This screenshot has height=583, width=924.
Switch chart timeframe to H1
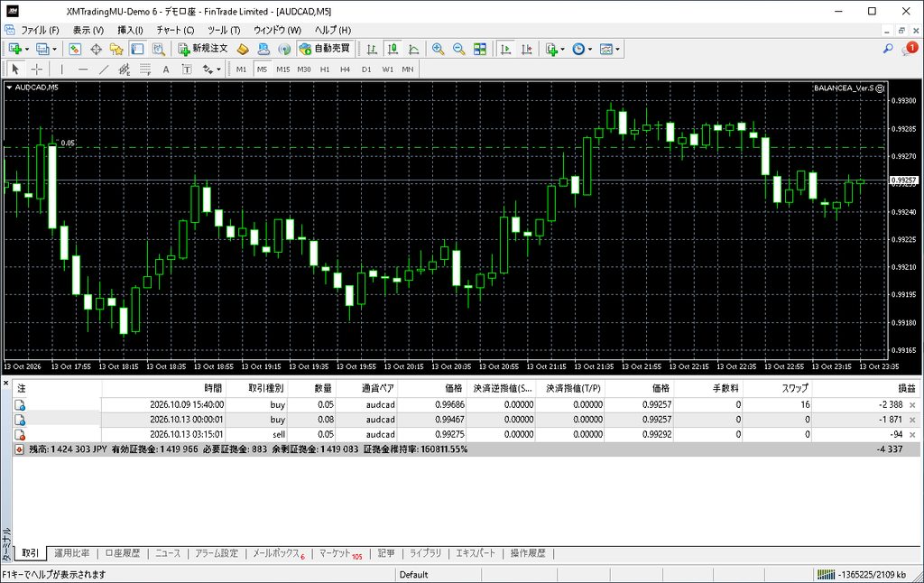pos(325,69)
